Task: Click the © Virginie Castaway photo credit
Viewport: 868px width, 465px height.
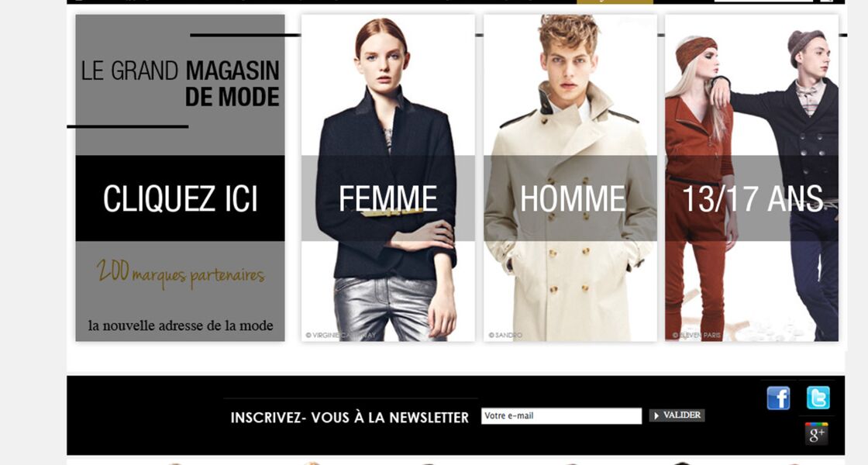Action: coord(340,335)
